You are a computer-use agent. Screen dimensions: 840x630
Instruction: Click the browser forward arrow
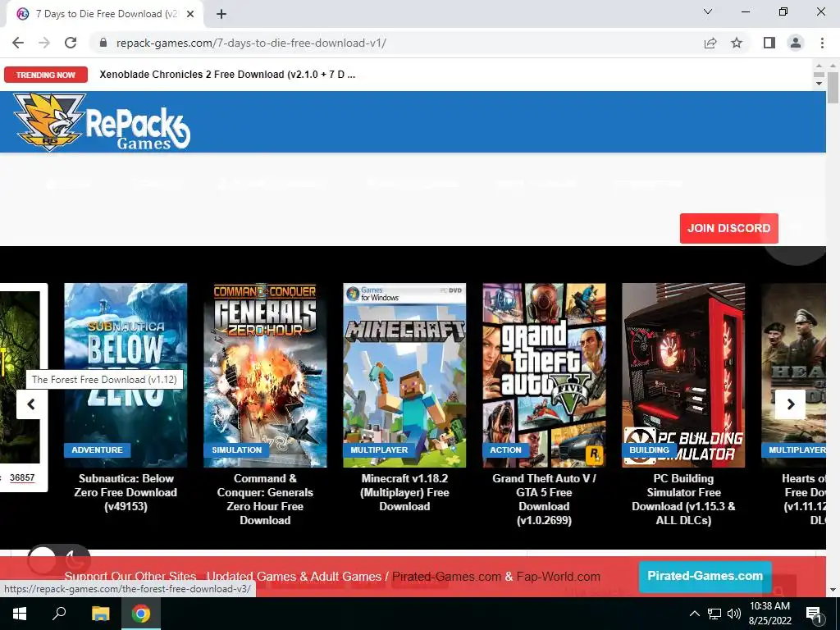tap(44, 43)
